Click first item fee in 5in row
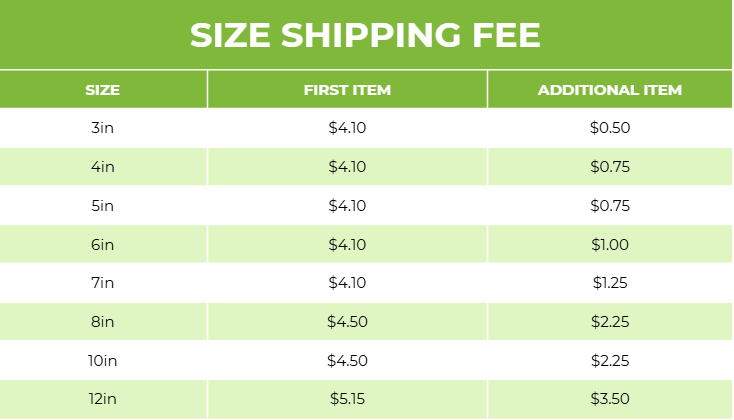Image resolution: width=734 pixels, height=420 pixels. tap(347, 206)
